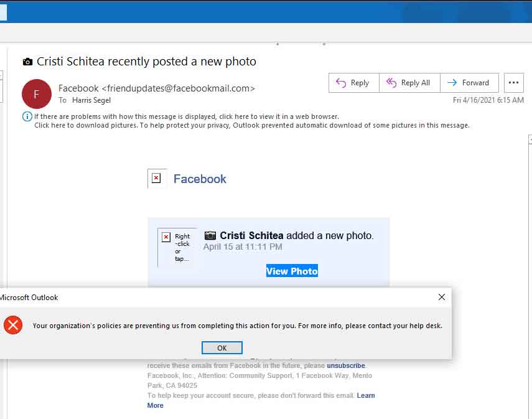Click the date Fri 4/16/2021 6:15 AM

pos(488,100)
